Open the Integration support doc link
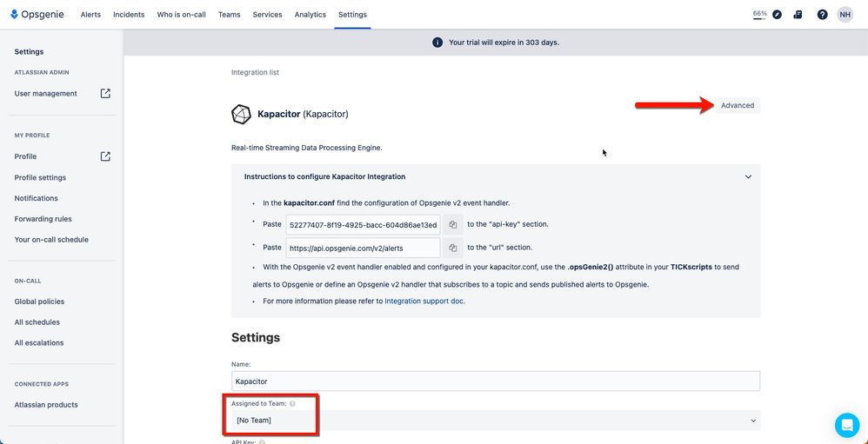The width and height of the screenshot is (868, 444). 424,302
